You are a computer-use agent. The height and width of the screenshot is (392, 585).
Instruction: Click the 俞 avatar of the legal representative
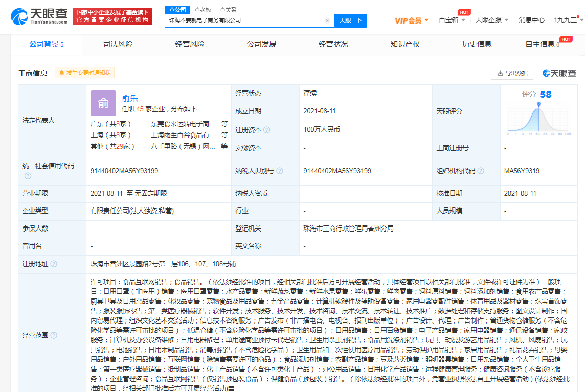(x=103, y=103)
